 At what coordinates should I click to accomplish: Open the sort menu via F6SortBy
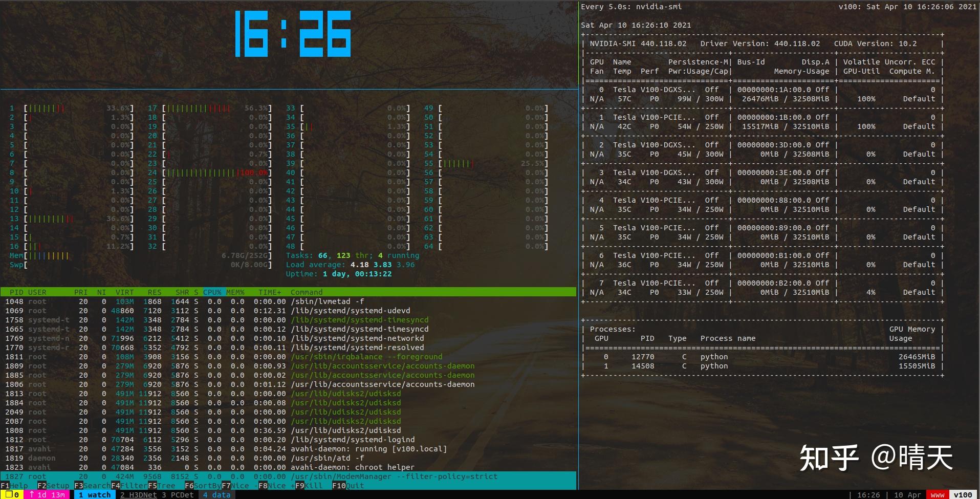click(x=203, y=486)
